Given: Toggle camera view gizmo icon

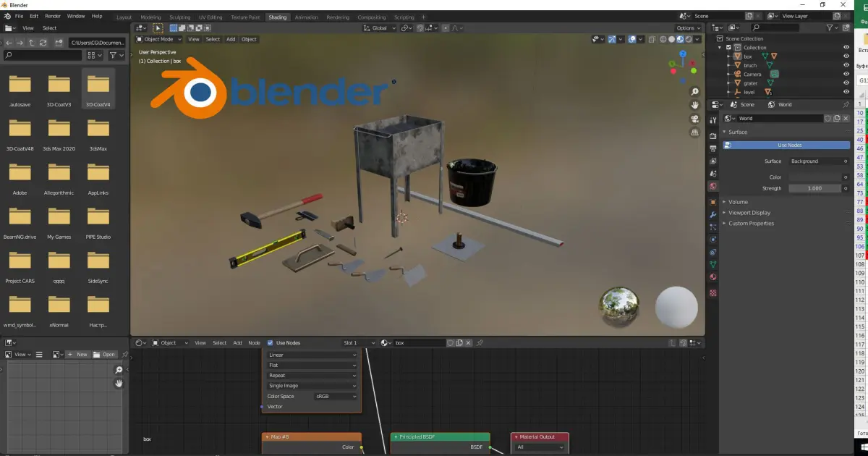Looking at the screenshot, I should tap(694, 119).
